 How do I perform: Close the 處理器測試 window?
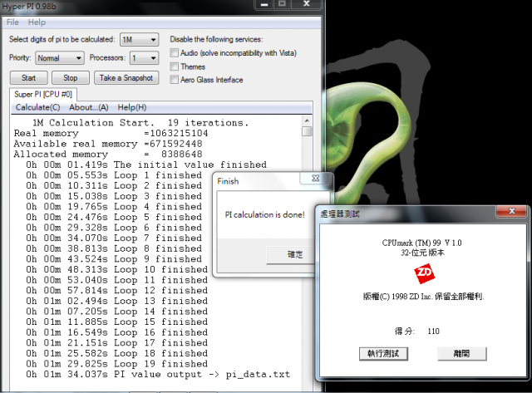512,211
